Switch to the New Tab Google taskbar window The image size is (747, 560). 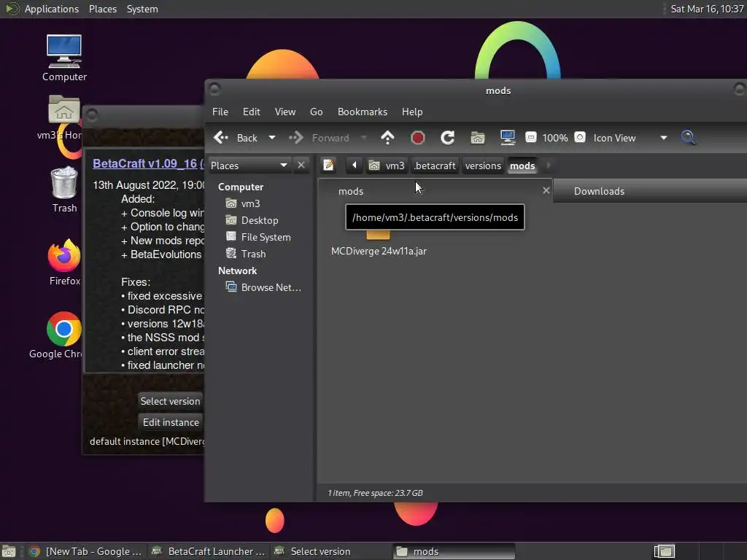pos(85,551)
